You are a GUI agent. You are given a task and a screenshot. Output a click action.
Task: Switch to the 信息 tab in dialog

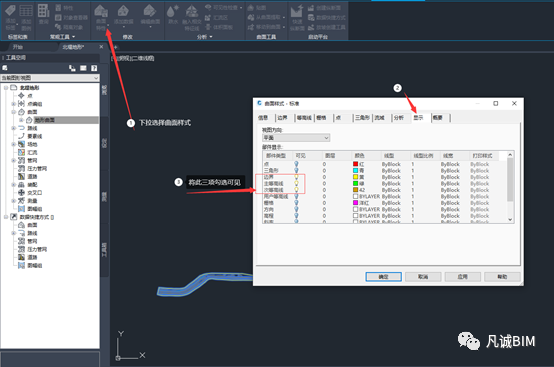(263, 118)
